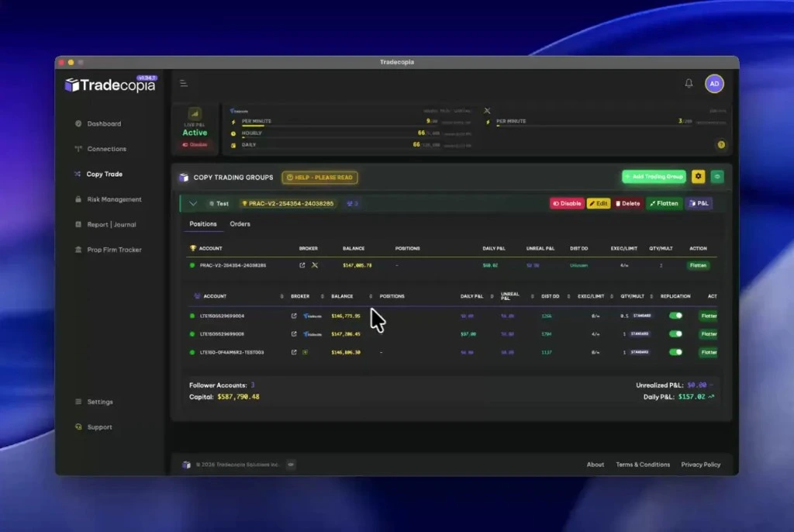This screenshot has width=794, height=532.
Task: Edit the Test trading group
Action: (598, 203)
